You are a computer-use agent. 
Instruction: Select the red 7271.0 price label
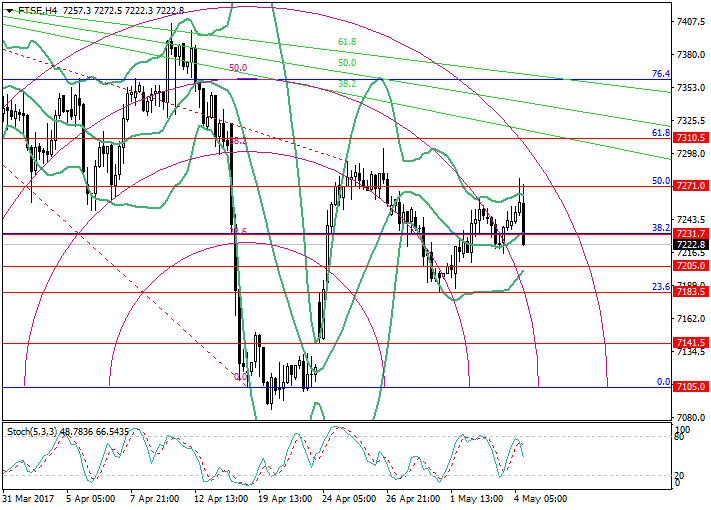691,186
